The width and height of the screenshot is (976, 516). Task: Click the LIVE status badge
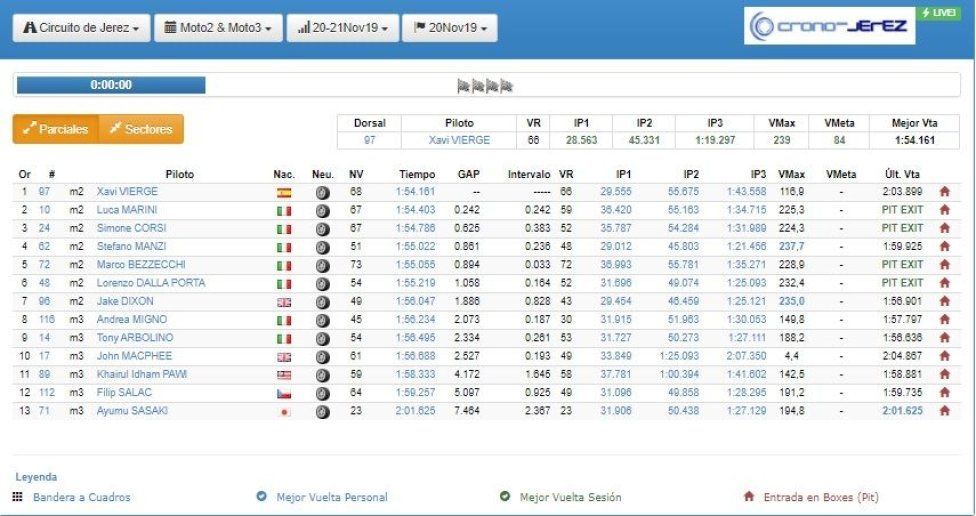coord(938,13)
